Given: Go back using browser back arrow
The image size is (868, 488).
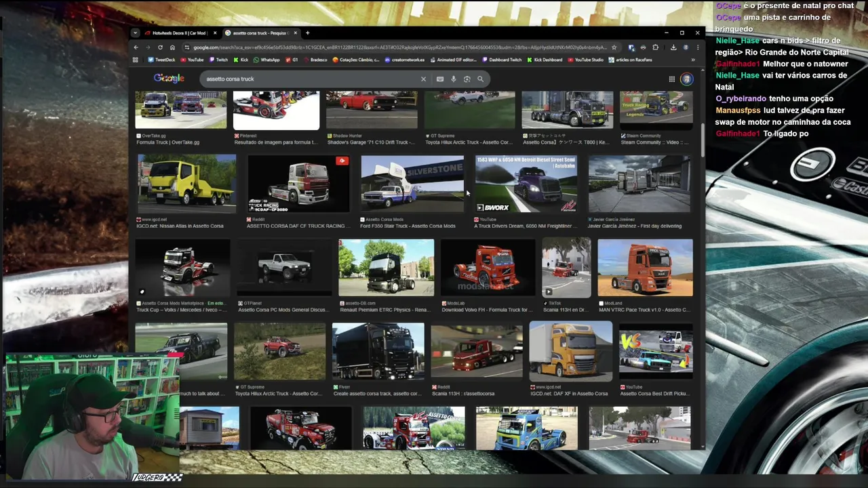Looking at the screenshot, I should [136, 47].
